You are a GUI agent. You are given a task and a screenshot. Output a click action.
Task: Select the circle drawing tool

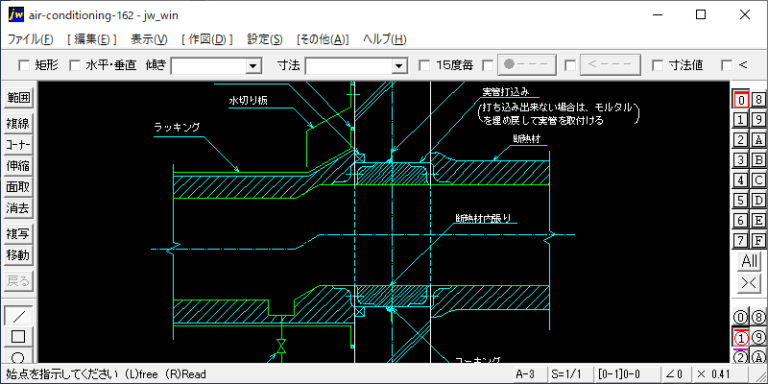click(19, 356)
